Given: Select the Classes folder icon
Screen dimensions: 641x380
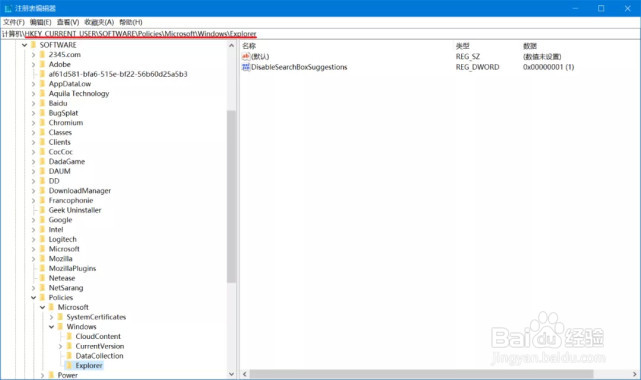Looking at the screenshot, I should [x=43, y=132].
